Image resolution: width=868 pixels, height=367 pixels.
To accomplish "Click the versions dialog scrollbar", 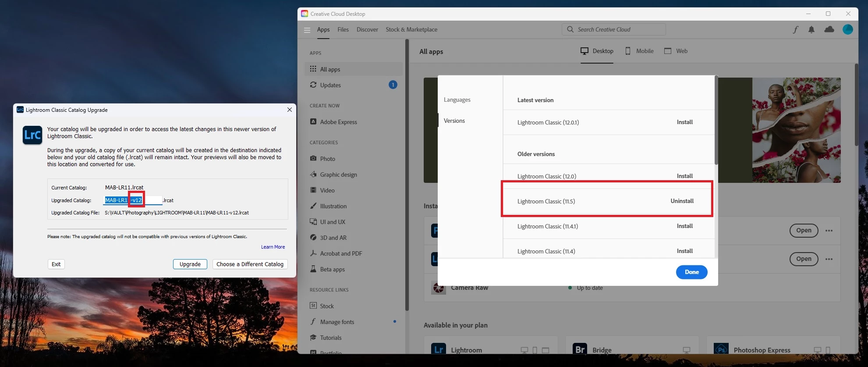I will [716, 121].
